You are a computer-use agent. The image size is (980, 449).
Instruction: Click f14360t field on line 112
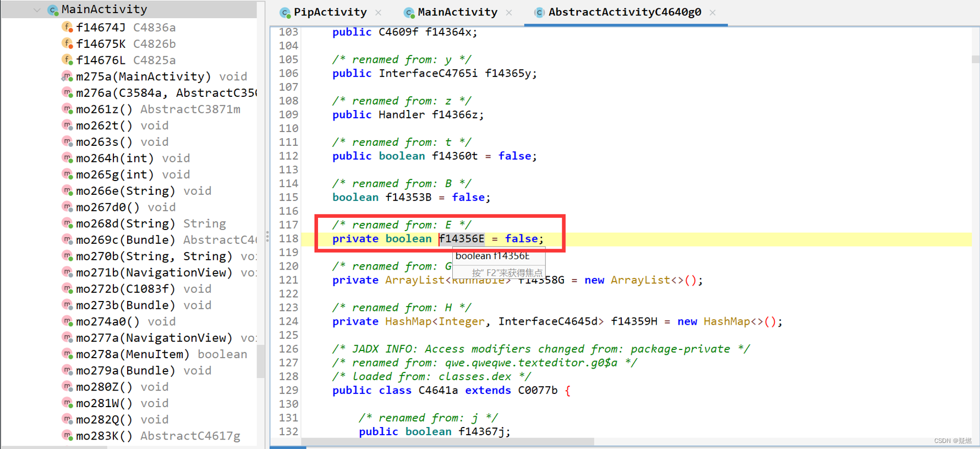[x=455, y=156]
